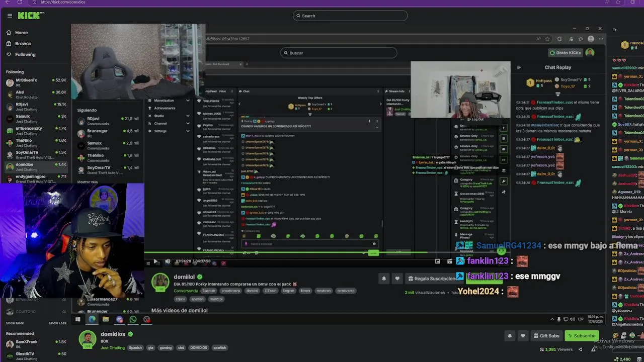This screenshot has height=362, width=644.
Task: Click the share icon near viewers
Action: pos(580,349)
